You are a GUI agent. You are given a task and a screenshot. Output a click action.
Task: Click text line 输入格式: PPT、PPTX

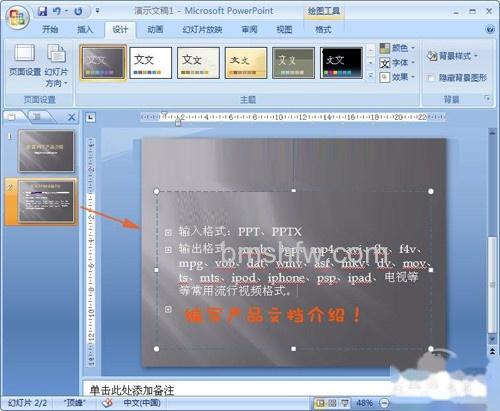coord(240,232)
